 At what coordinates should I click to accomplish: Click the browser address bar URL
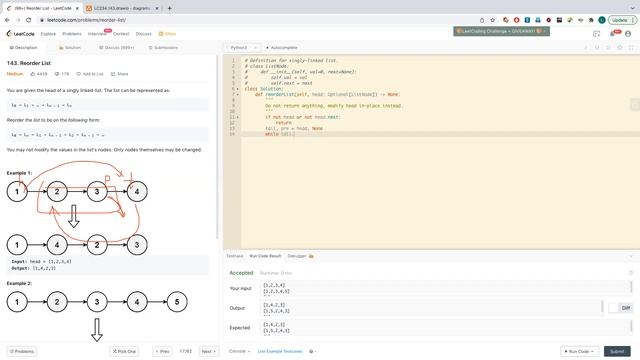tap(86, 20)
